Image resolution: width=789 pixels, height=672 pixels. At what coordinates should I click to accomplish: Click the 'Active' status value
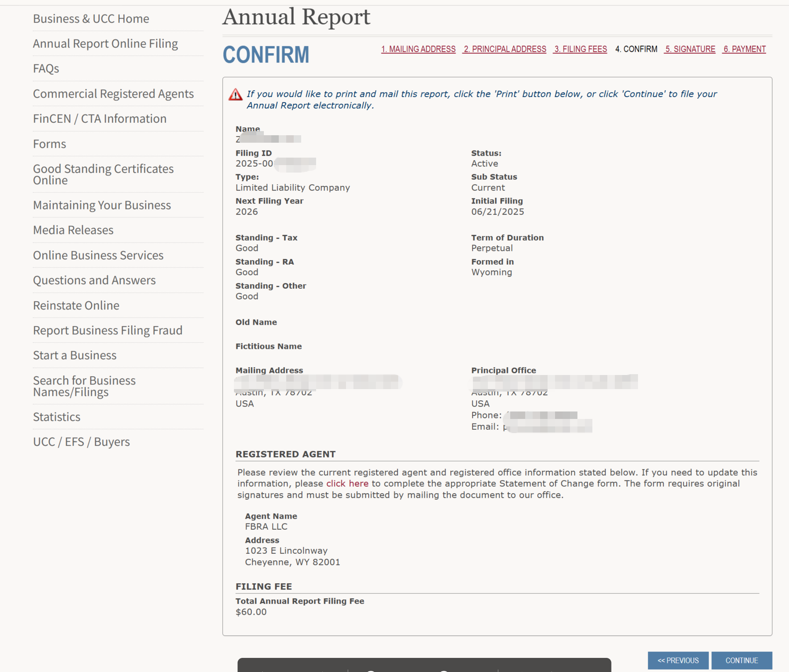(x=485, y=164)
